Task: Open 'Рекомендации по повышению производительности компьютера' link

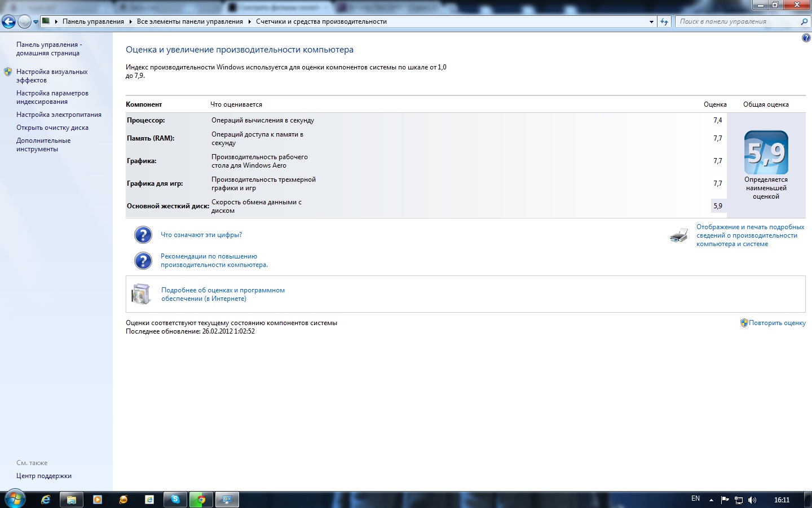Action: [214, 261]
